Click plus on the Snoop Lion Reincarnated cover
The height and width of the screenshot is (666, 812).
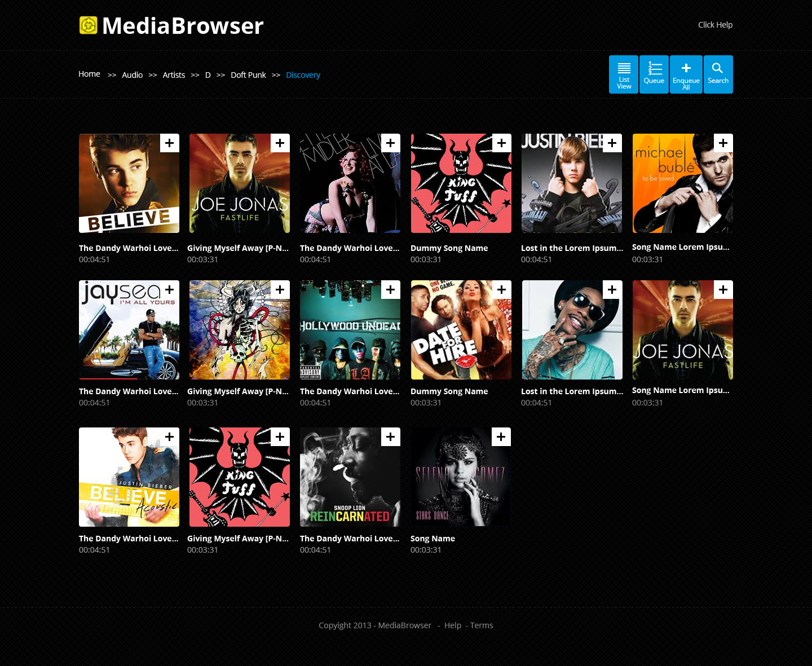pyautogui.click(x=391, y=437)
